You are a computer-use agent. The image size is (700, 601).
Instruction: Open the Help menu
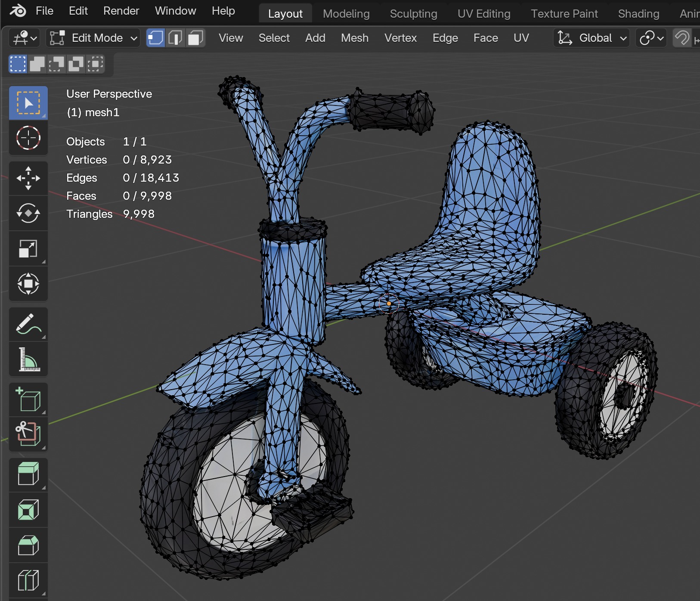(x=223, y=11)
